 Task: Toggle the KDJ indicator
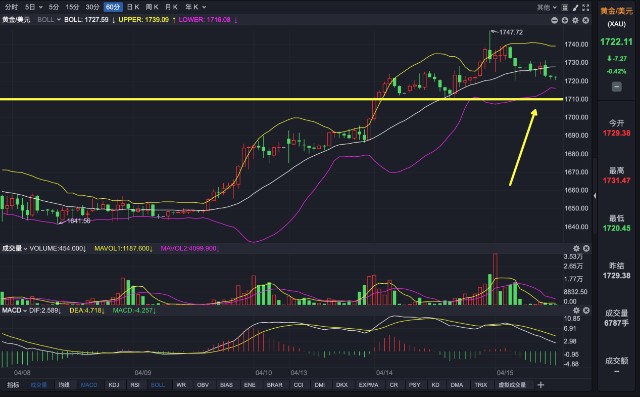click(x=114, y=385)
